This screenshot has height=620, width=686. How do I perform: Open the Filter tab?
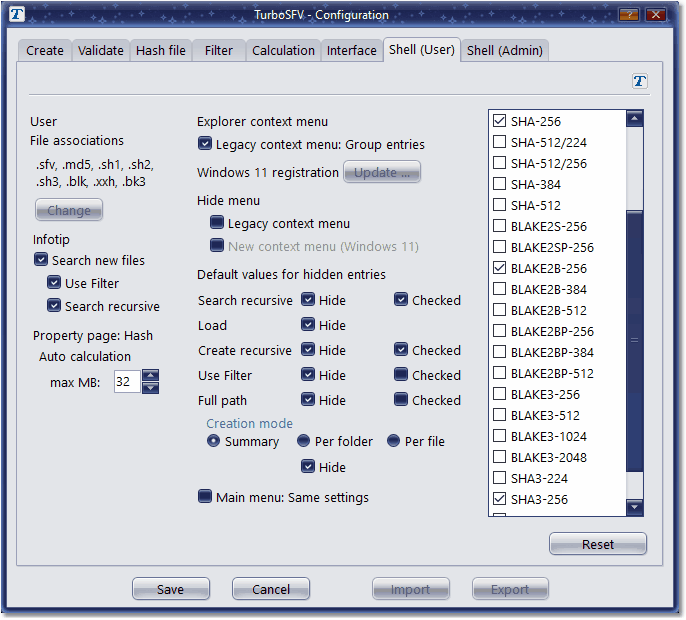[219, 50]
